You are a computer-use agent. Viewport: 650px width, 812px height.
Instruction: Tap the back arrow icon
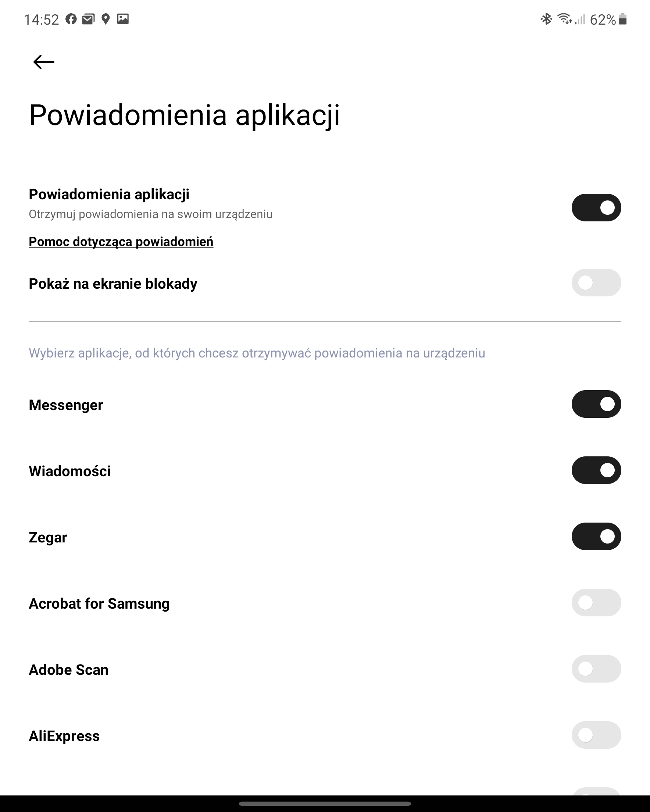click(44, 62)
